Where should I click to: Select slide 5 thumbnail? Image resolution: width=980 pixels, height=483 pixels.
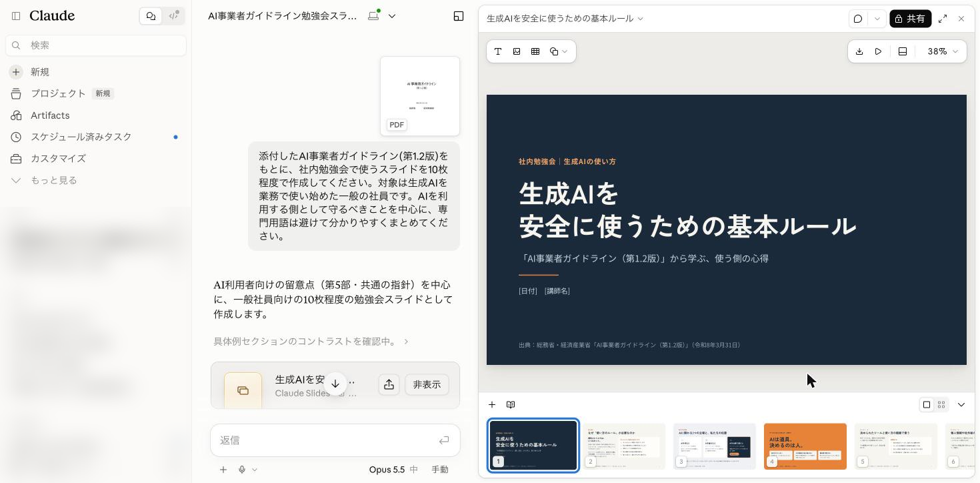[896, 446]
